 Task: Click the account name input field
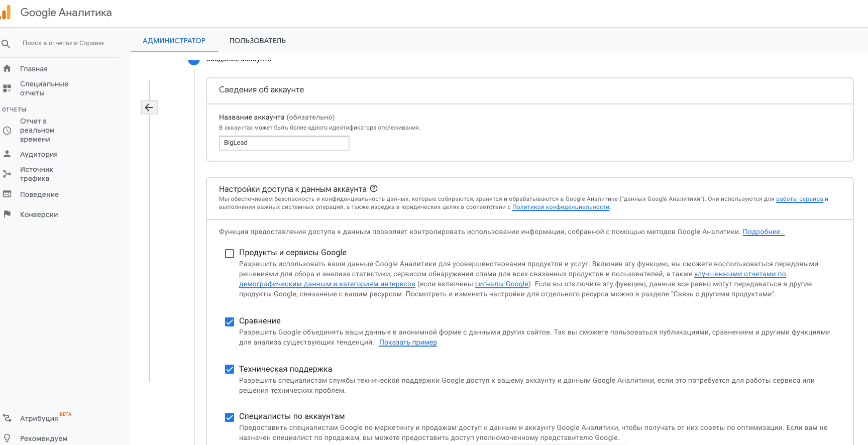click(284, 143)
